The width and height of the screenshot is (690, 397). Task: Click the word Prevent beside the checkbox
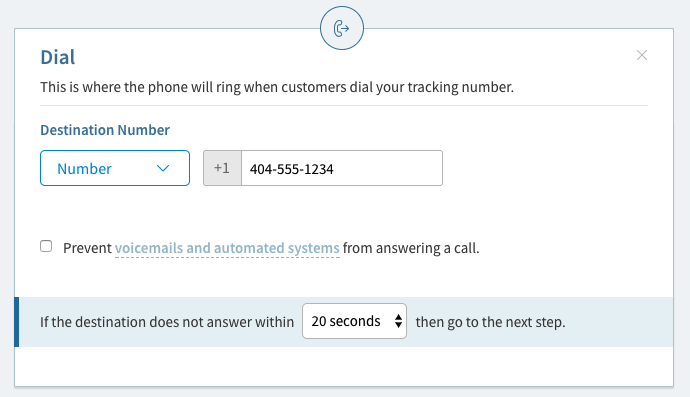tap(87, 248)
